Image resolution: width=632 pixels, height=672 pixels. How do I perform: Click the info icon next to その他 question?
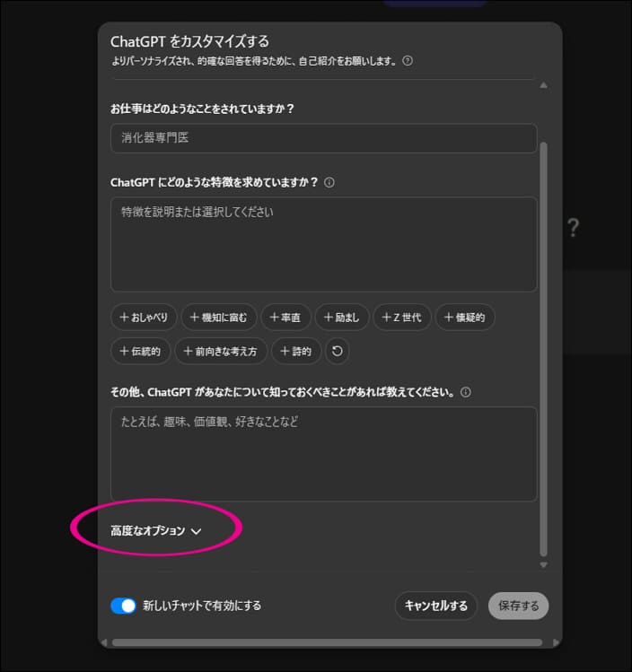[x=466, y=392]
